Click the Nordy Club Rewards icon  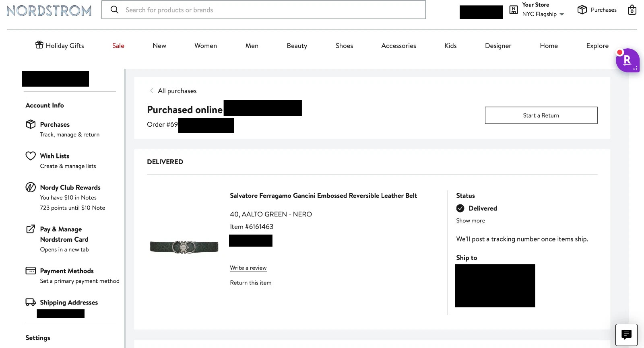pyautogui.click(x=31, y=187)
